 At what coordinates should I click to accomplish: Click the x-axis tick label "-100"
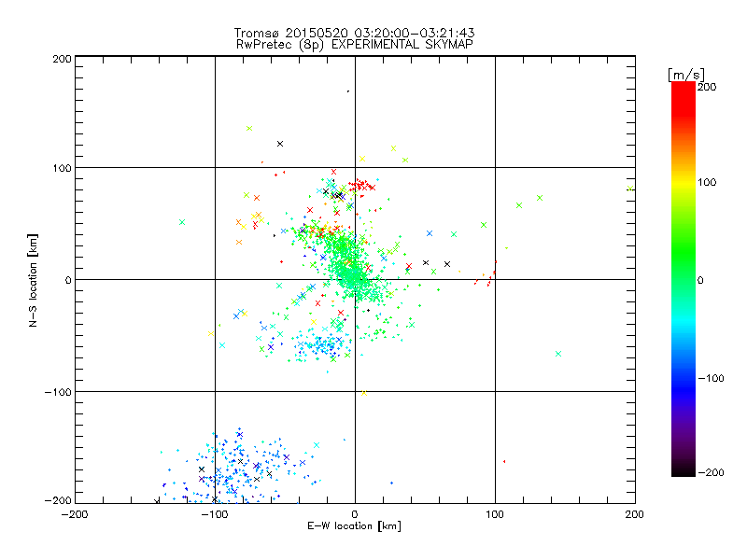215,514
